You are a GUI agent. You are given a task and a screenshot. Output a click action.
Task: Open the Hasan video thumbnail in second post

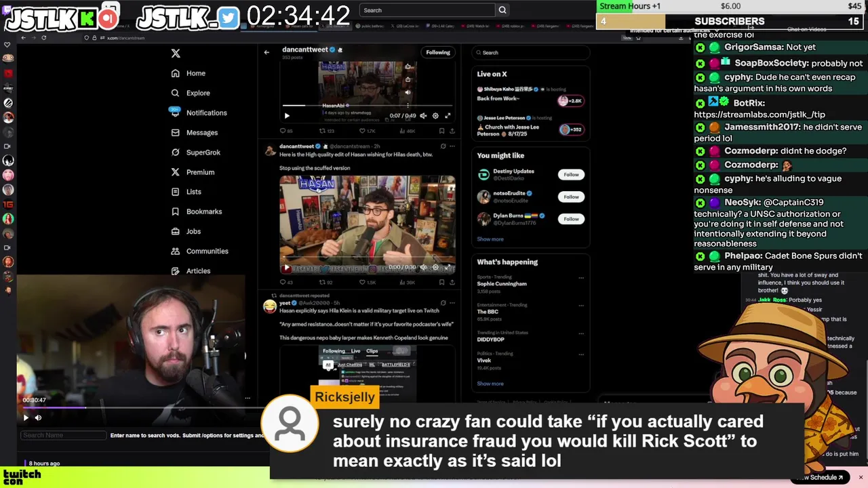pyautogui.click(x=367, y=224)
